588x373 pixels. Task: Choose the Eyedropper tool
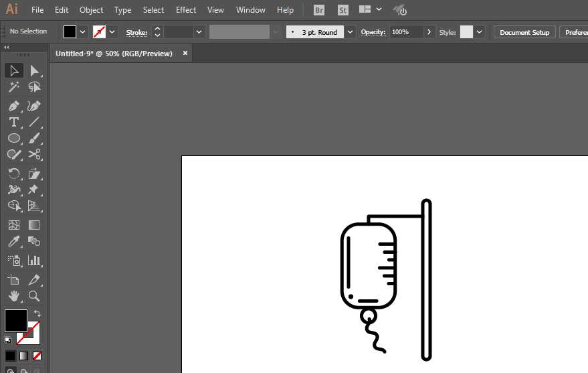[x=13, y=242]
